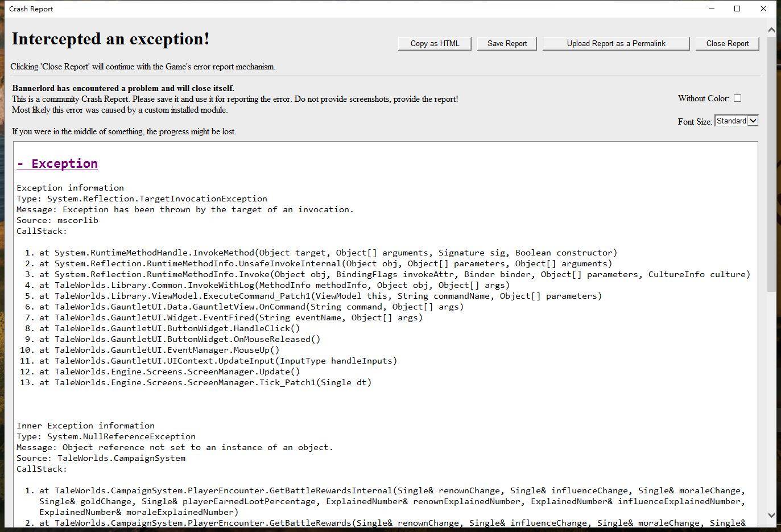Click call stack line Widget.EventFired
781x532 pixels.
(x=231, y=317)
